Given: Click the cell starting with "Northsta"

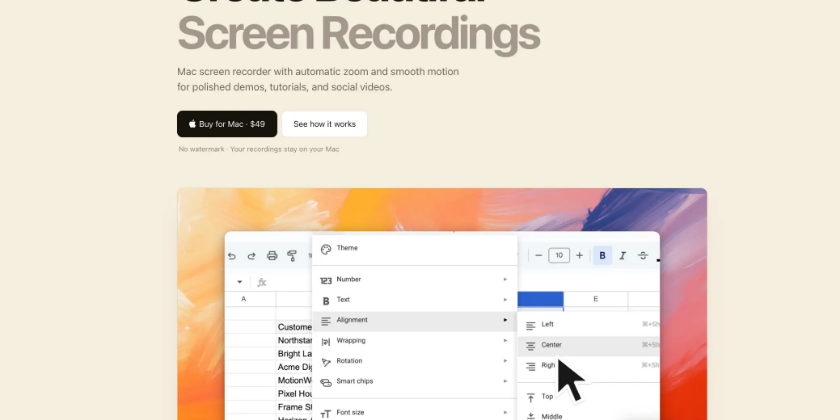Looking at the screenshot, I should click(x=294, y=340).
